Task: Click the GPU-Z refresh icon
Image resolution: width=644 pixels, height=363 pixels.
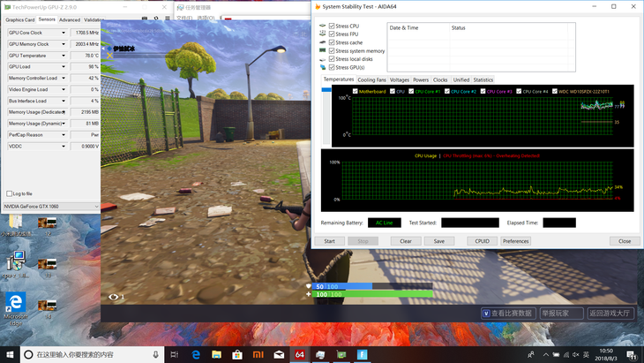Action: (x=156, y=19)
